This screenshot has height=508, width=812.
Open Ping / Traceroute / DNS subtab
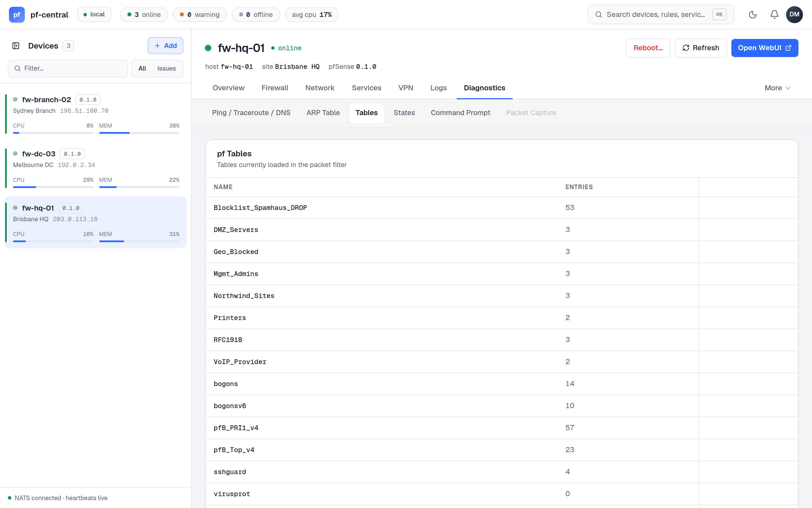pyautogui.click(x=251, y=113)
